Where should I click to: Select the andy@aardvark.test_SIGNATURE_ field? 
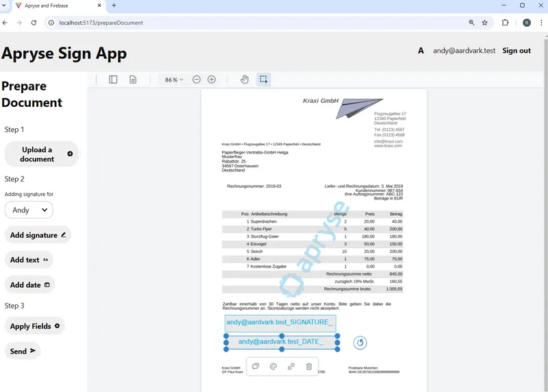tap(280, 323)
